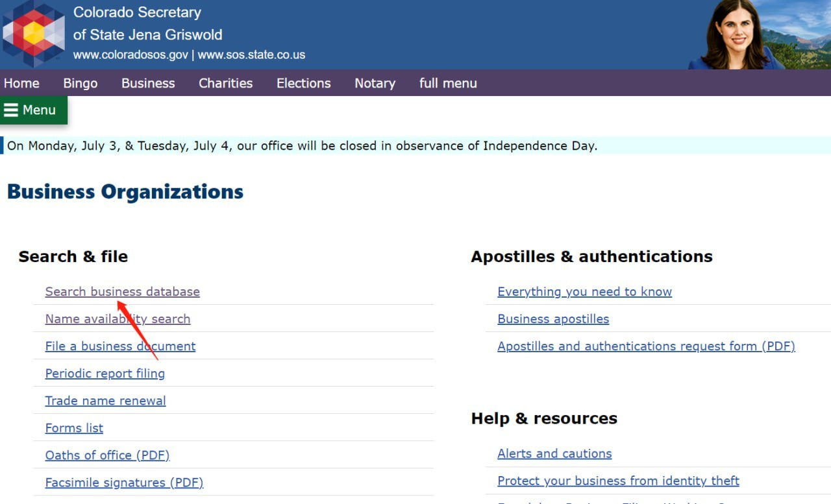Open Apostilles and authentications request form PDF
This screenshot has width=831, height=504.
coord(646,346)
